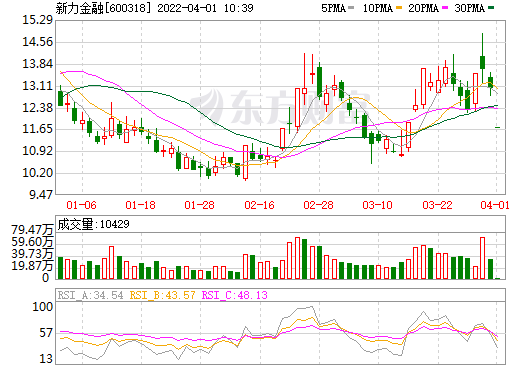Viewport: 520px width, 365px height.
Task: Click the 13.11 price axis label
Action: tap(38, 86)
